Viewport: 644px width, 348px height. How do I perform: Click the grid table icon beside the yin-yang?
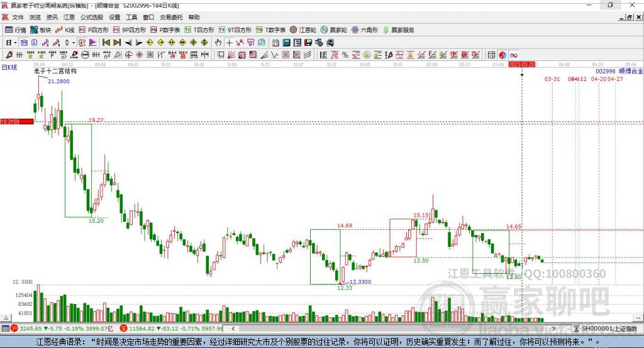point(491,55)
